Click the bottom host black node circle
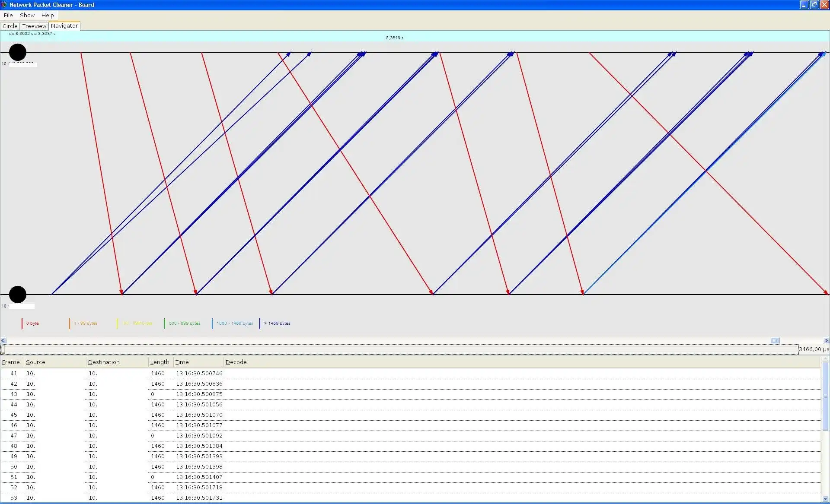The image size is (830, 504). [18, 295]
